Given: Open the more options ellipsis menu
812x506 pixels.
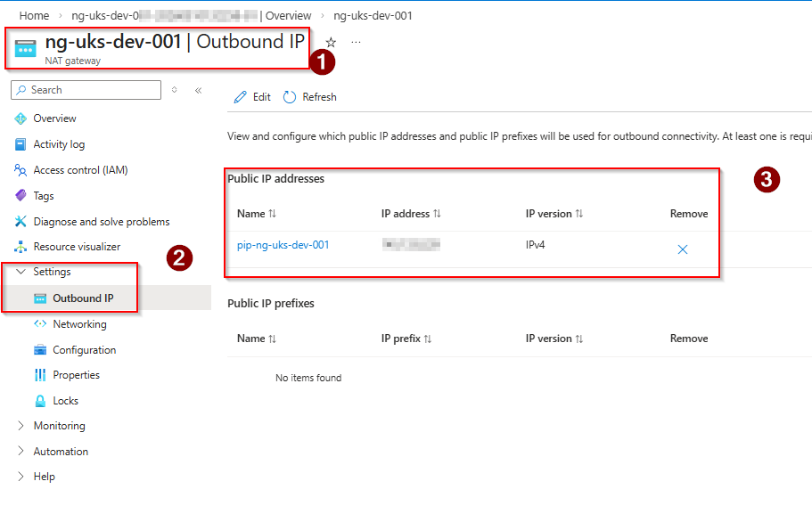Looking at the screenshot, I should (x=356, y=42).
